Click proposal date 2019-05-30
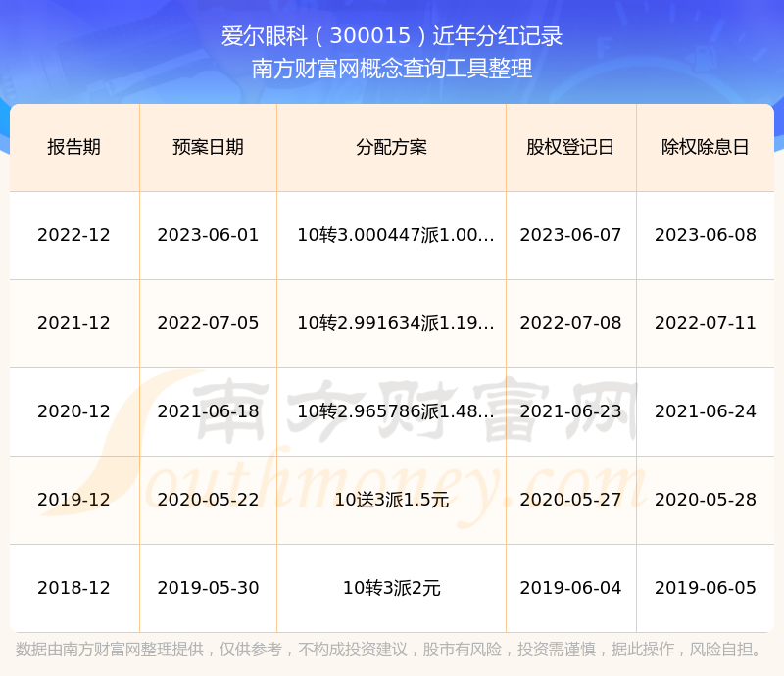This screenshot has width=784, height=676. pyautogui.click(x=208, y=588)
